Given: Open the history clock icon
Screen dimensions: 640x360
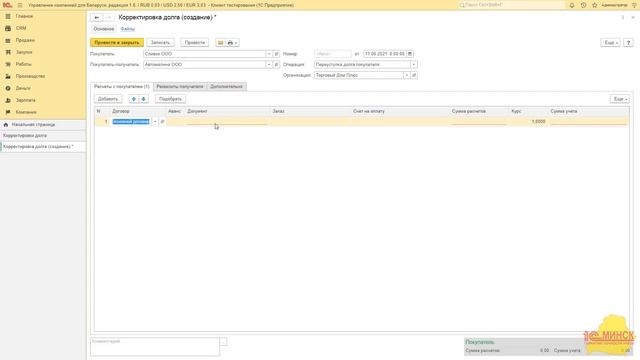Looking at the screenshot, I should click(x=583, y=5).
